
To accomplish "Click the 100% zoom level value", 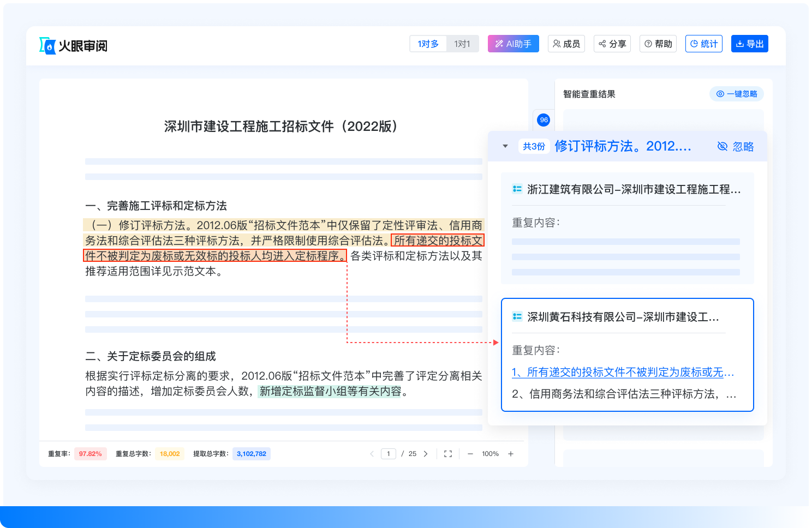I will click(x=490, y=454).
